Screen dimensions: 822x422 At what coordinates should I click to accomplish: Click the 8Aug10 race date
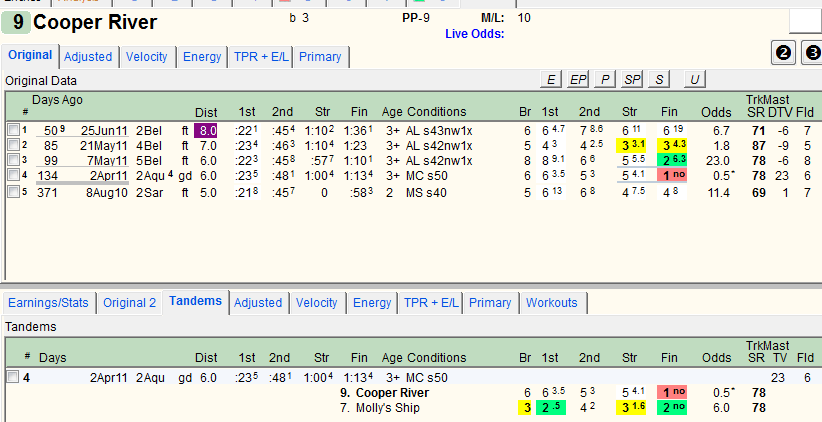[107, 193]
